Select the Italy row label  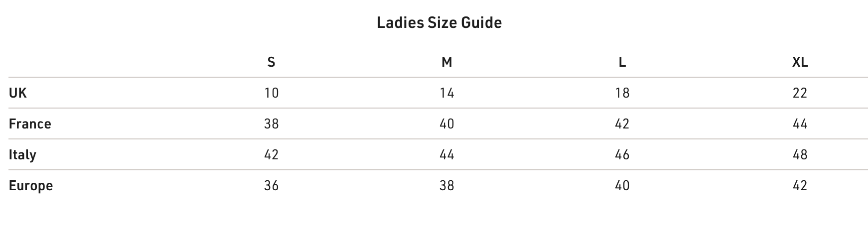[22, 155]
